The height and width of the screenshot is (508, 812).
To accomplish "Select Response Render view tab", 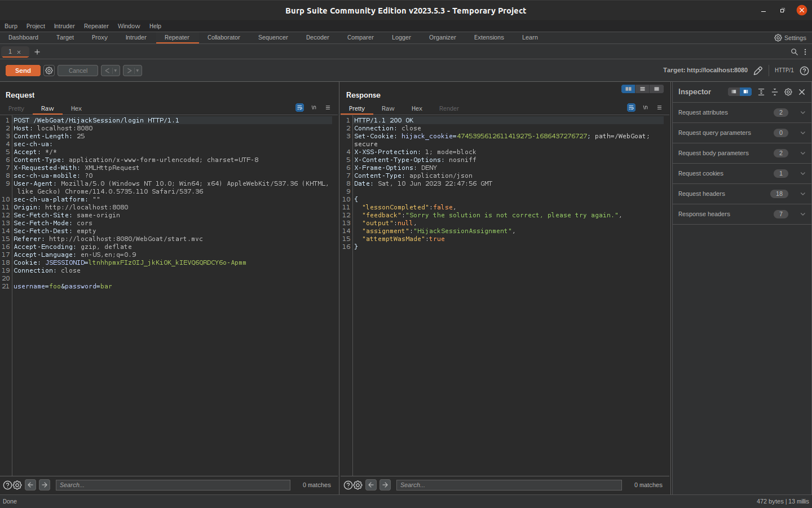I will (x=449, y=108).
